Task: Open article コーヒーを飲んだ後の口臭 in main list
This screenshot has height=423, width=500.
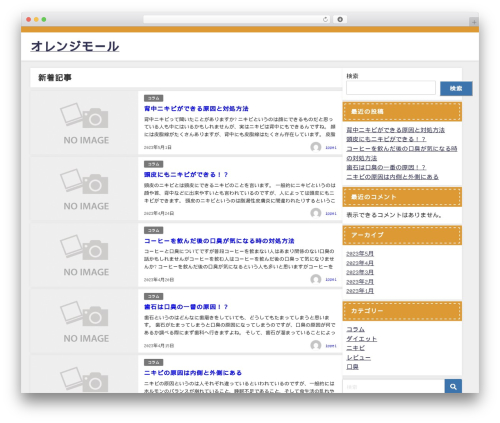Action: pos(219,241)
